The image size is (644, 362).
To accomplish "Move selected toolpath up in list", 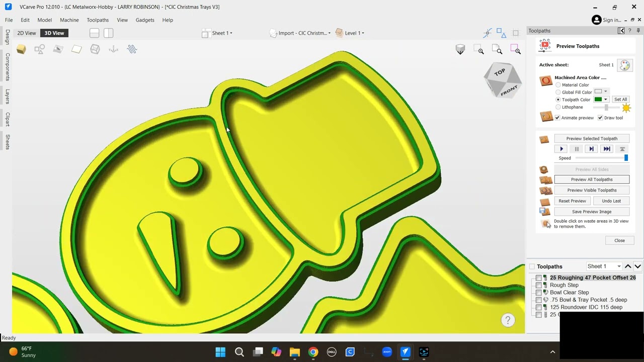I will pos(628,266).
